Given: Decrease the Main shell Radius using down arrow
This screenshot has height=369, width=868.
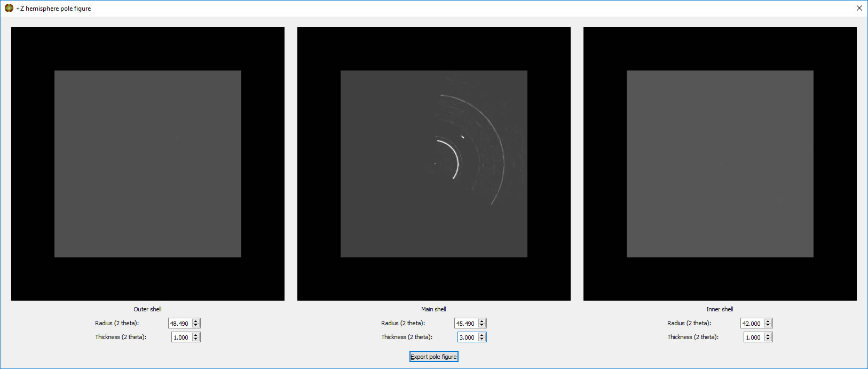Looking at the screenshot, I should (x=482, y=326).
